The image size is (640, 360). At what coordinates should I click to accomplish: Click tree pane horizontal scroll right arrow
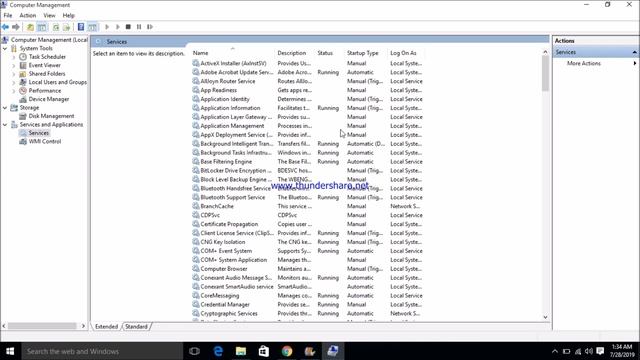point(83,326)
